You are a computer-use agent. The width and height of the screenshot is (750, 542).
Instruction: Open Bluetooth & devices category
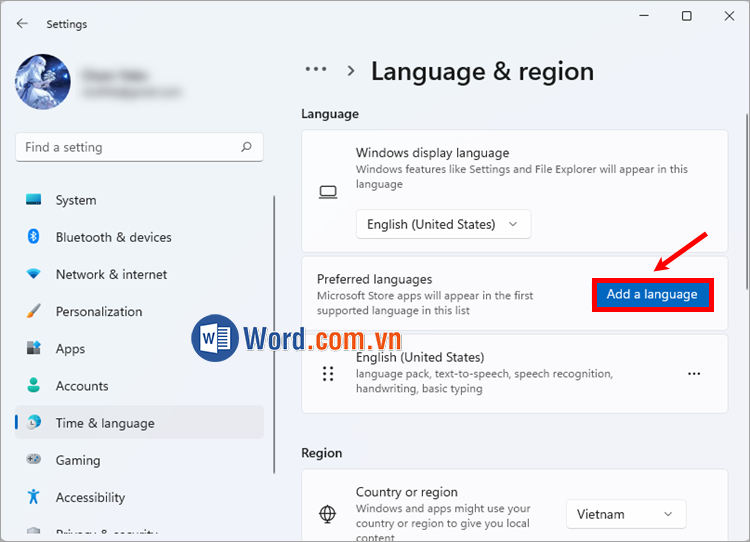click(139, 237)
